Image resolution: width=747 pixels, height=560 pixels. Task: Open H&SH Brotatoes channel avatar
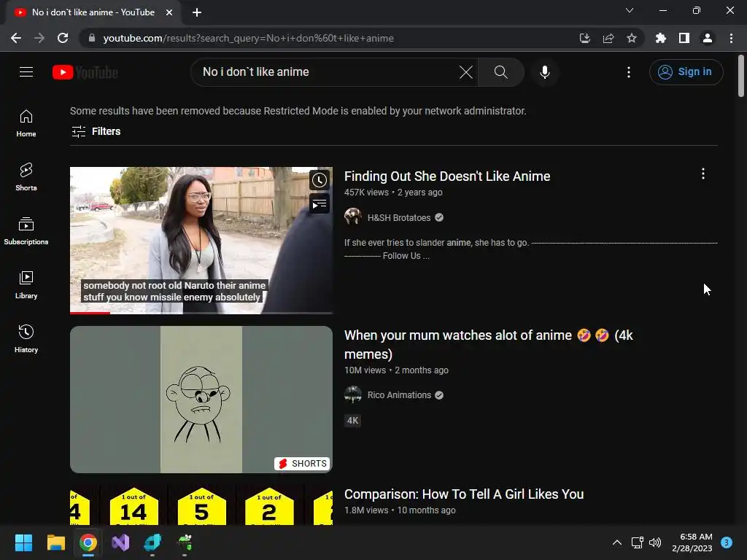(x=353, y=217)
